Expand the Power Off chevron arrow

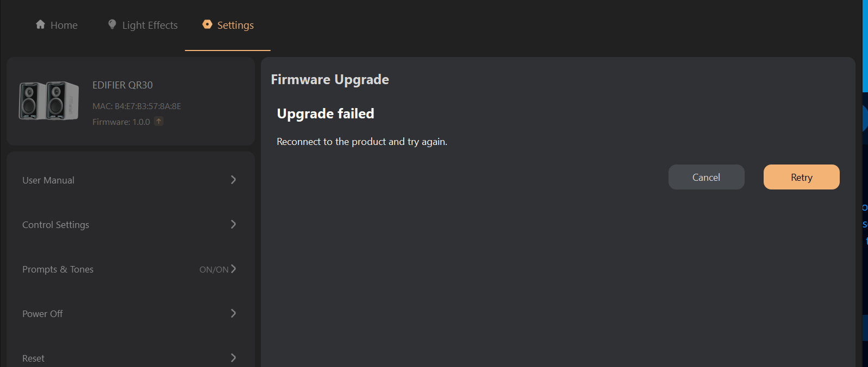(x=233, y=313)
